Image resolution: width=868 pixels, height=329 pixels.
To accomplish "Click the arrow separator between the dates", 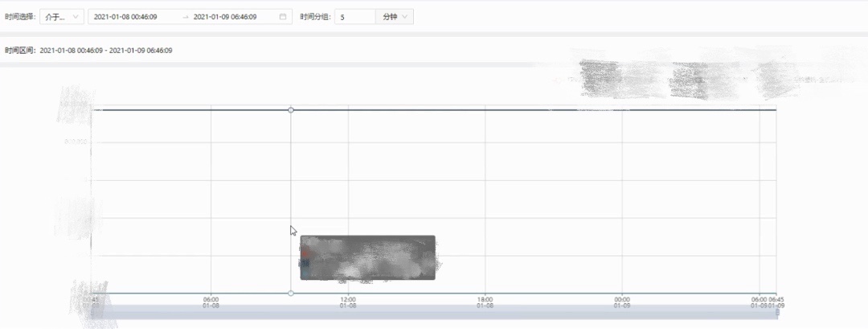I will (x=186, y=17).
